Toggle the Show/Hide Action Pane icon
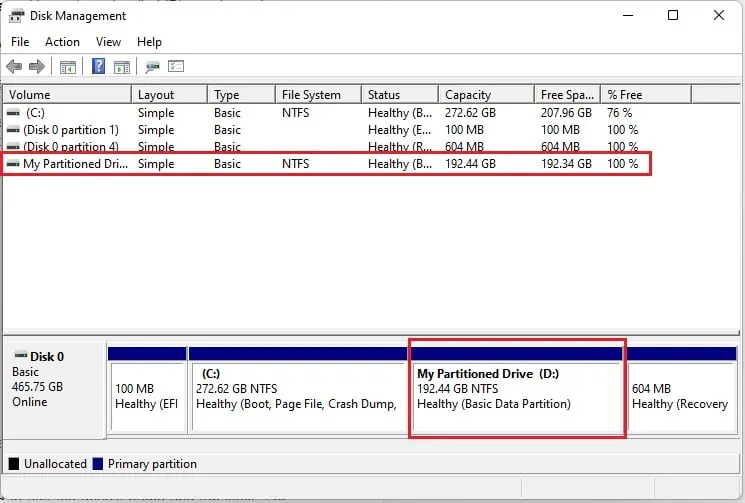The width and height of the screenshot is (745, 503). click(121, 67)
